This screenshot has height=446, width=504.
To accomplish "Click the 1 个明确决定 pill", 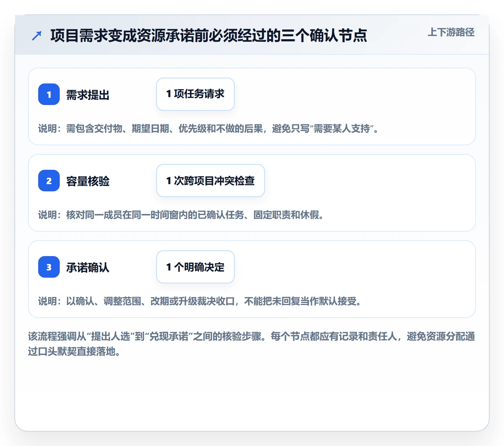I will tap(195, 267).
